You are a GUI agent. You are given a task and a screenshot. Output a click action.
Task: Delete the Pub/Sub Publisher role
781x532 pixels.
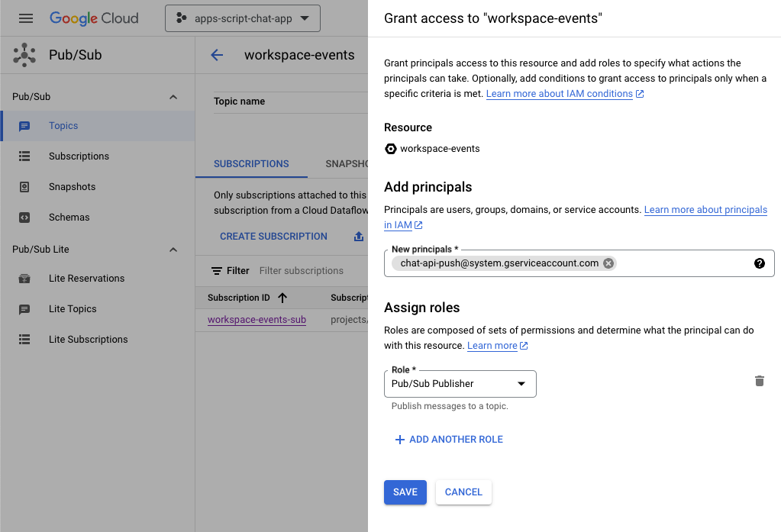[759, 381]
